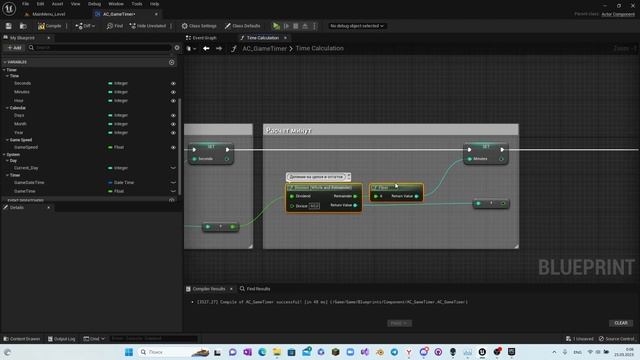640x360 pixels.
Task: Click the Unreal Engine logo
Action: pos(9,8)
